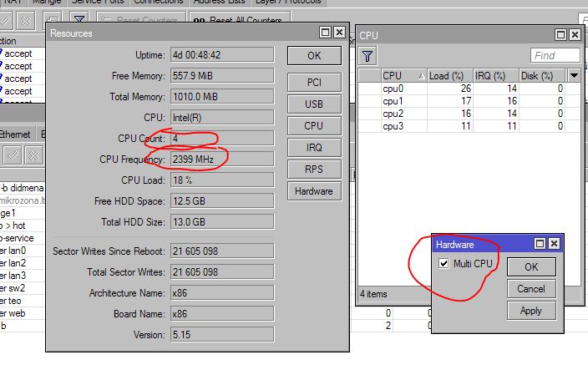Screen dimensions: 588x370
Task: Click the CPU Intel(R) value field
Action: click(x=222, y=118)
